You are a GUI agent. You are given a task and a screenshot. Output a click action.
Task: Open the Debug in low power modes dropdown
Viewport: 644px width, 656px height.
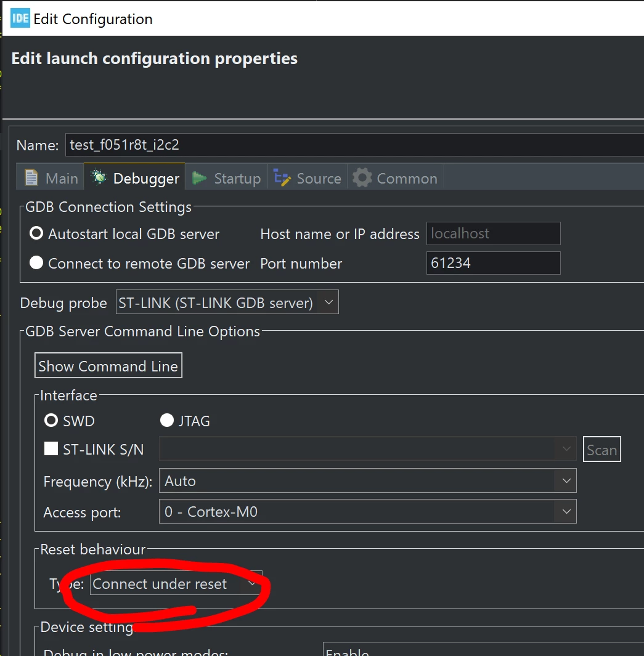[483, 649]
